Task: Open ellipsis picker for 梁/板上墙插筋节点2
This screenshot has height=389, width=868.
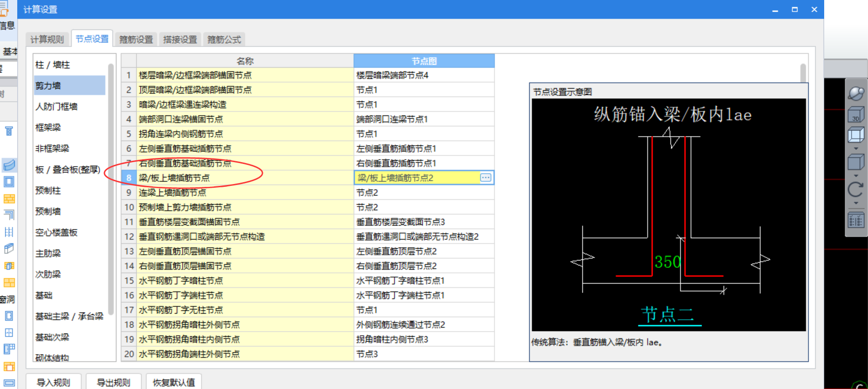Action: pos(486,177)
